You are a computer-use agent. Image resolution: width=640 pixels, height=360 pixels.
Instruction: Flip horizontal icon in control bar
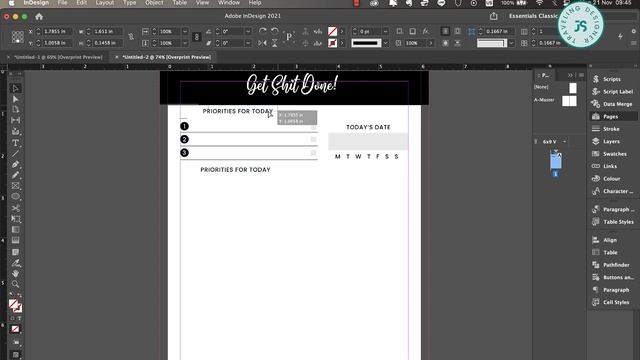click(x=262, y=43)
